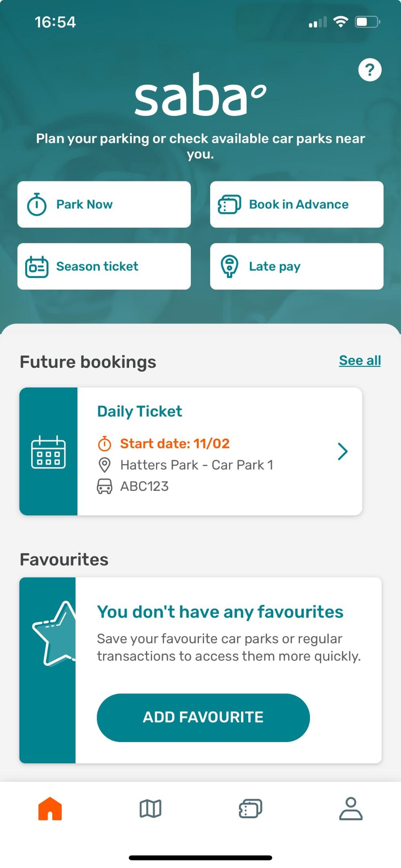This screenshot has height=868, width=401.
Task: Tap the battery indicator in status bar
Action: (367, 22)
